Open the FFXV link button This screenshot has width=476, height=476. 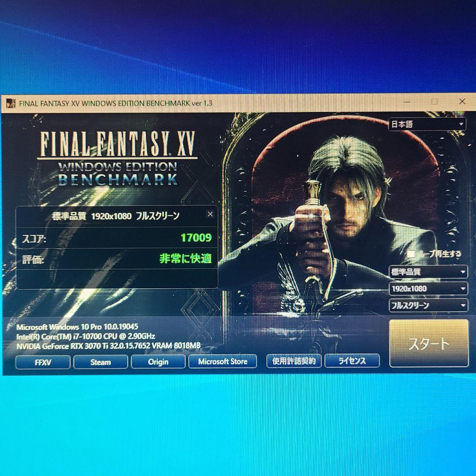(43, 362)
